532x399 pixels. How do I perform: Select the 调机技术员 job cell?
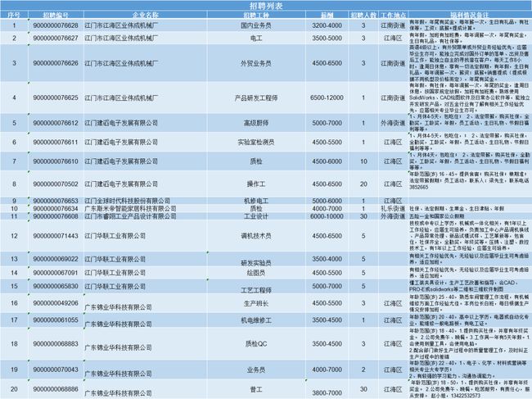point(256,236)
